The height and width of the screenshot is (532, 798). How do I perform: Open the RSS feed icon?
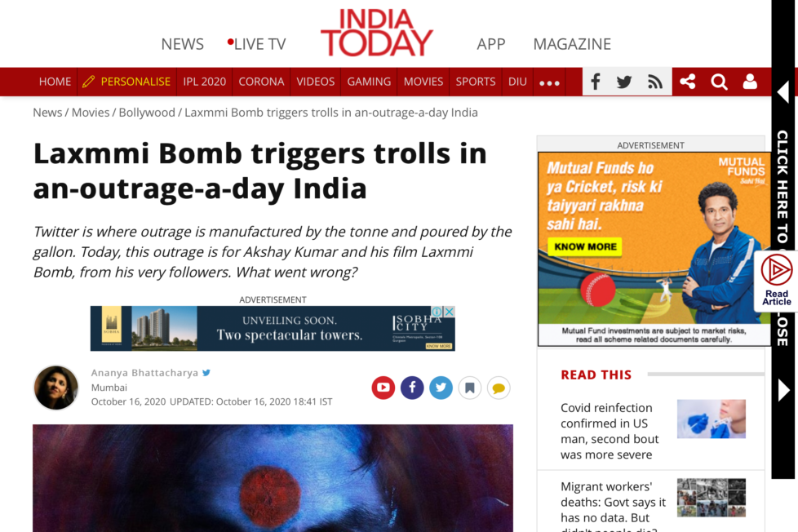coord(654,82)
